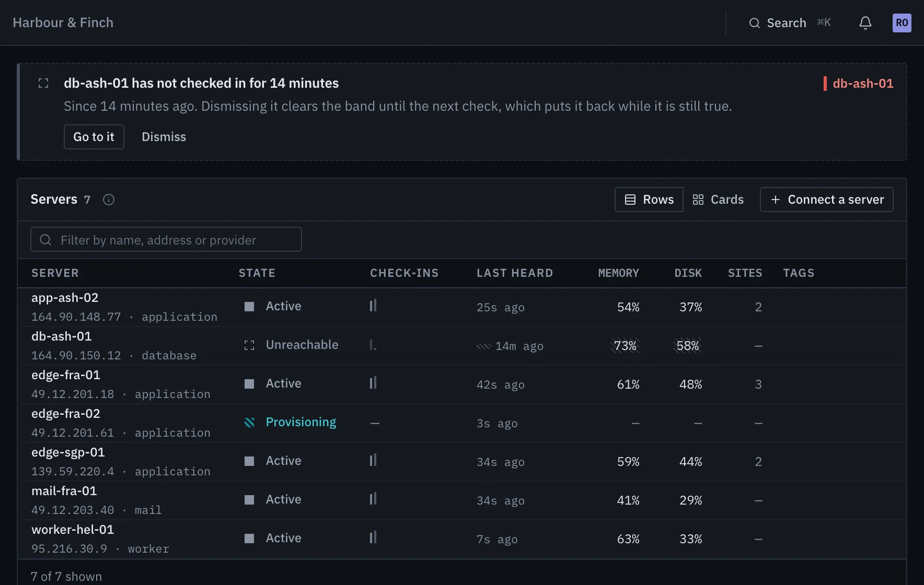Viewport: 924px width, 585px height.
Task: Click the Unreachable state icon for db-ash-01
Action: coord(249,345)
